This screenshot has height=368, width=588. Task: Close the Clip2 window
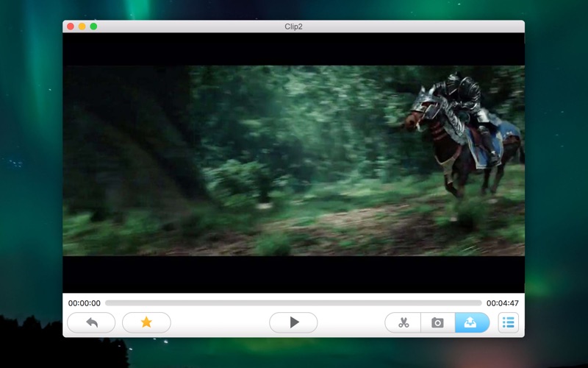point(71,26)
